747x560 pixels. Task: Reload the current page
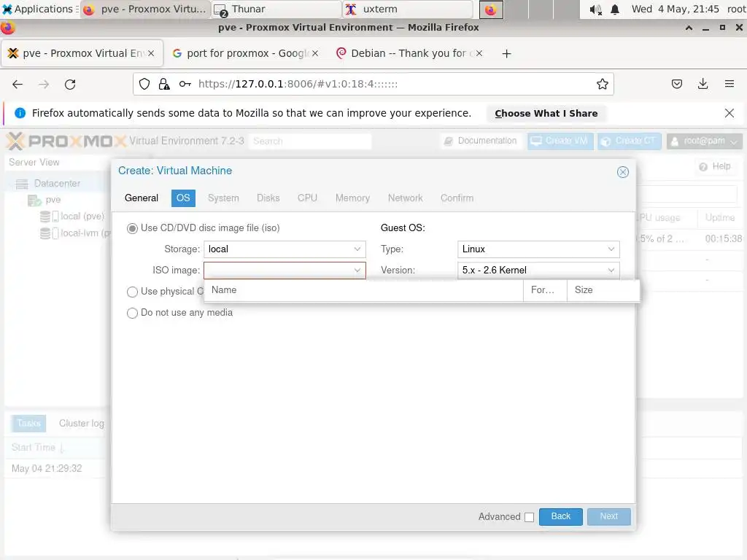coord(70,85)
